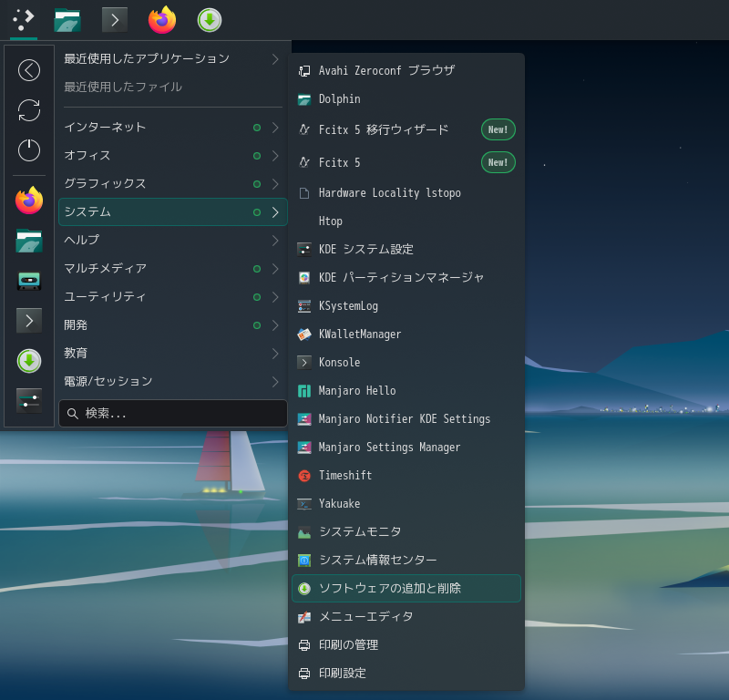Click the KDE システム設定 icon
Viewport: 729px width, 700px height.
(x=304, y=250)
